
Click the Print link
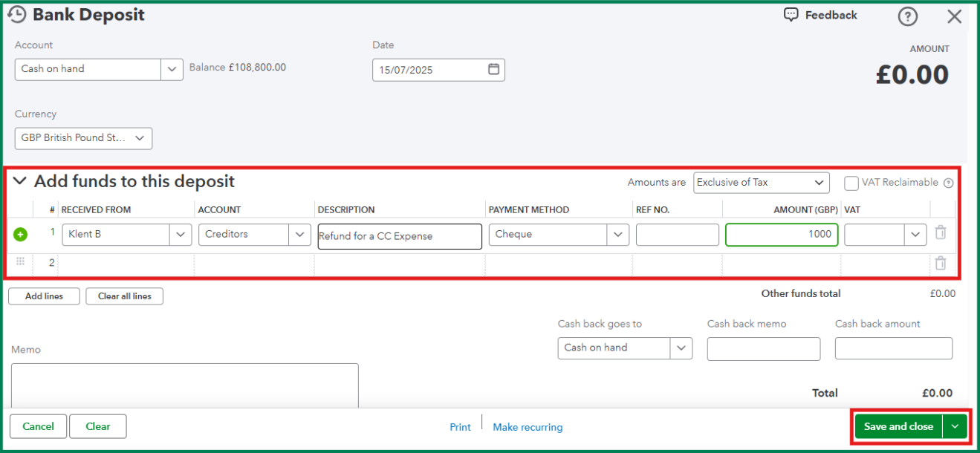[460, 427]
